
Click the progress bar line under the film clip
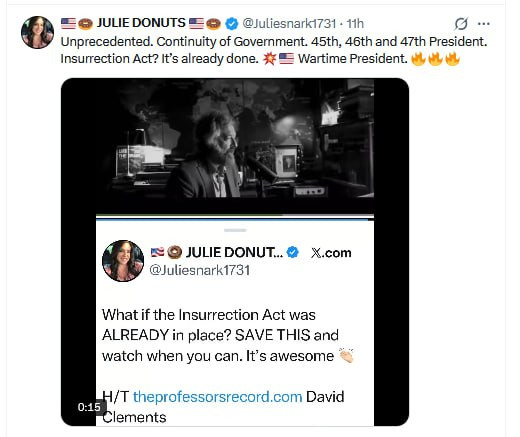pos(235,217)
